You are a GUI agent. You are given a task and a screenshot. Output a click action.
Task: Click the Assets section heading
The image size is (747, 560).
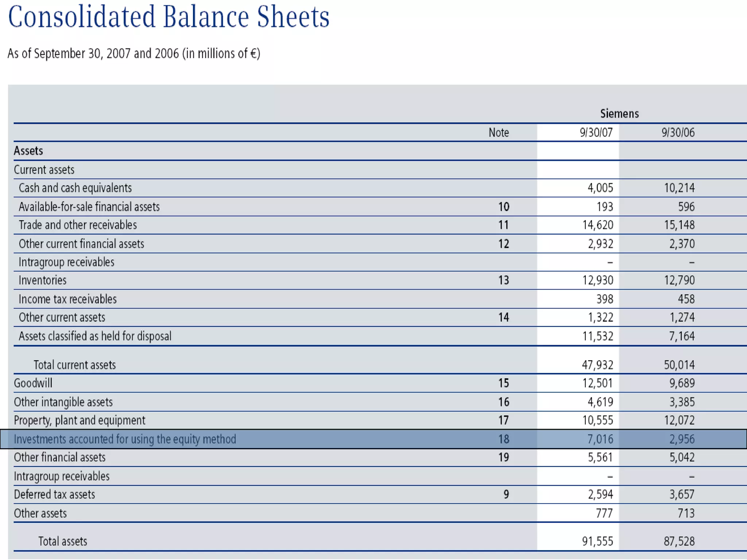click(x=28, y=151)
